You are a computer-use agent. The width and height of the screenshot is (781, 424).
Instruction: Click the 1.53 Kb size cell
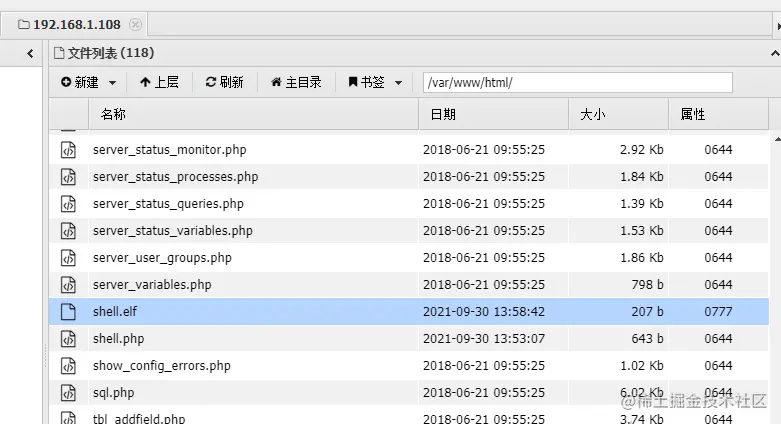click(x=642, y=231)
